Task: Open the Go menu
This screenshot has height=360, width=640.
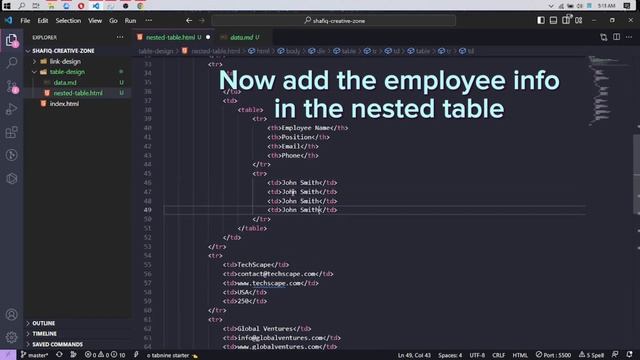Action: [113, 20]
